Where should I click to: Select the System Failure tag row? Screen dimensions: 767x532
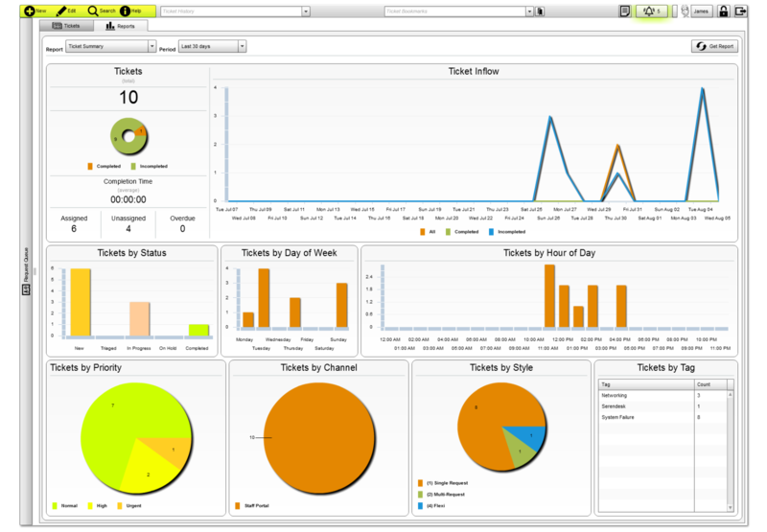point(662,417)
